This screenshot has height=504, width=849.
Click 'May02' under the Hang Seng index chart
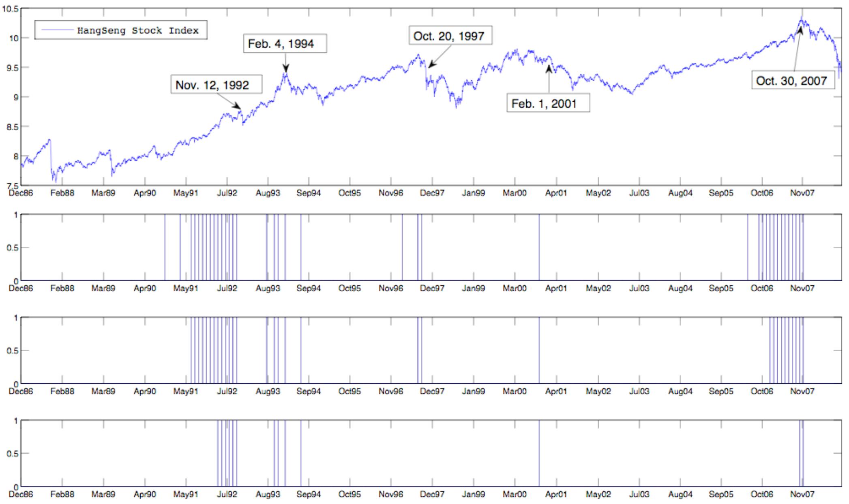click(x=598, y=193)
